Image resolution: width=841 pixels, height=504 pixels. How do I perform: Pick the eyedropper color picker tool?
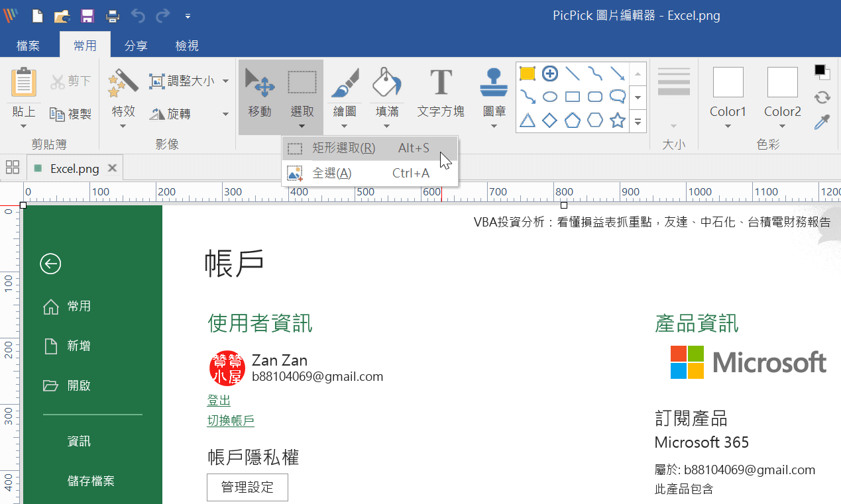[x=822, y=122]
